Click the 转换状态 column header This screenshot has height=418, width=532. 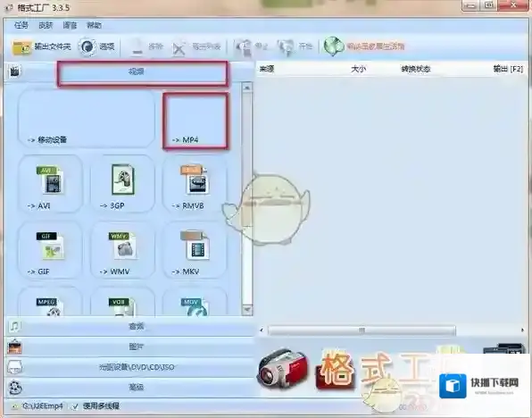coord(416,69)
